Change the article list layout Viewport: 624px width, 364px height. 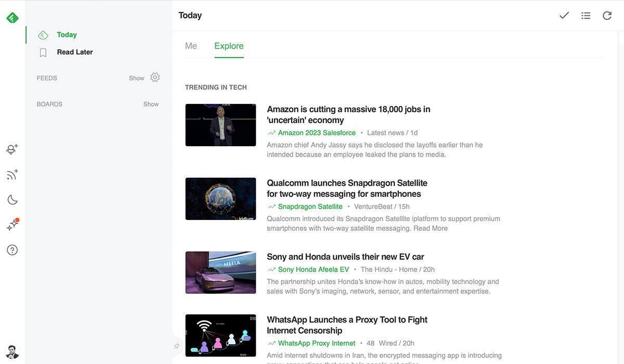[x=586, y=16]
